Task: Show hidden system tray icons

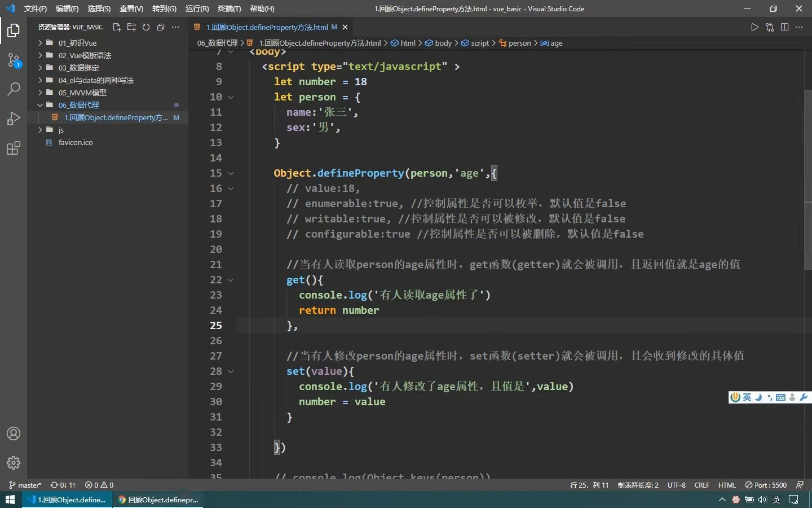Action: point(722,500)
